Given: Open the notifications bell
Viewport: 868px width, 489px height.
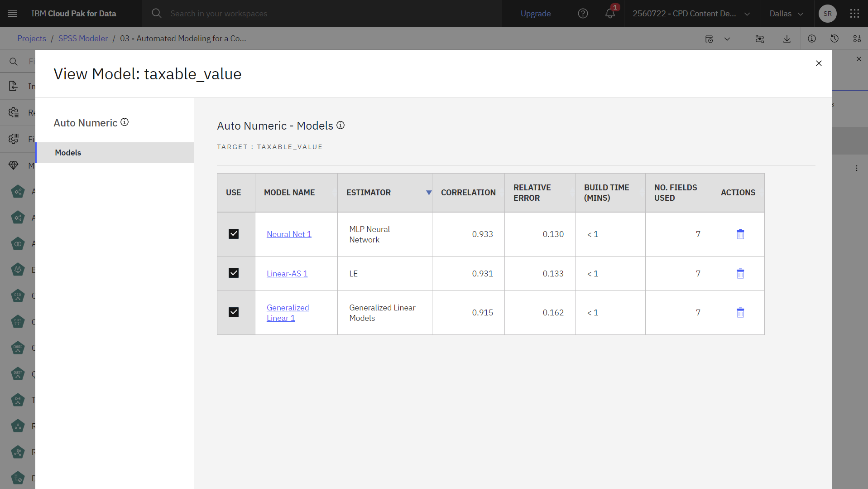Looking at the screenshot, I should 610,14.
